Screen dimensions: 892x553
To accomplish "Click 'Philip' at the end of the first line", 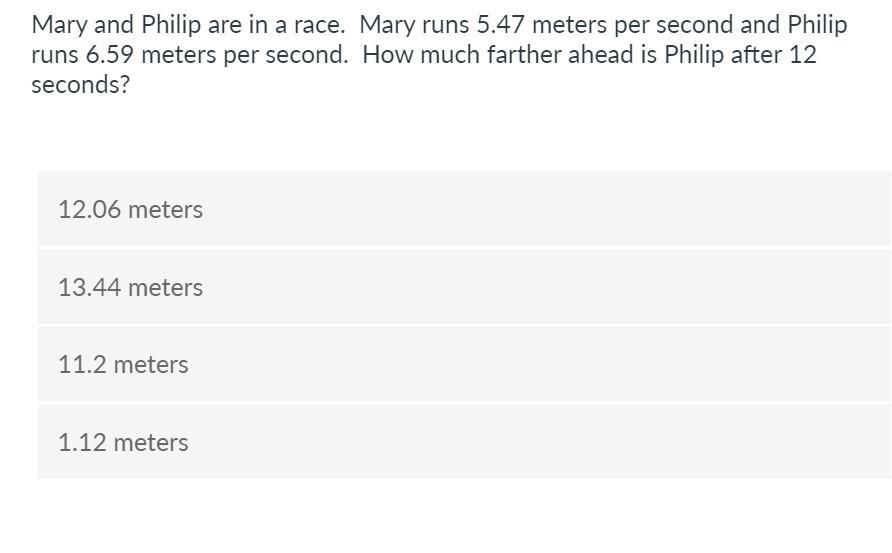I will 817,26.
